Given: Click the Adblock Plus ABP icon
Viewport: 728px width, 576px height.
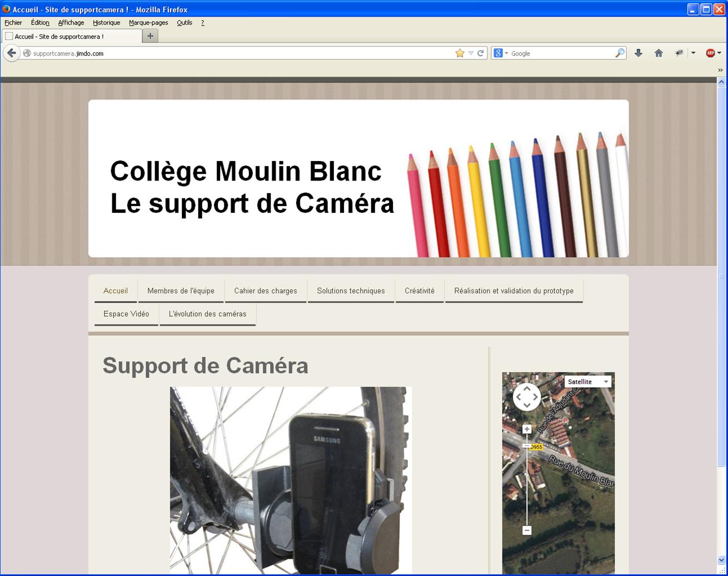Looking at the screenshot, I should 710,53.
